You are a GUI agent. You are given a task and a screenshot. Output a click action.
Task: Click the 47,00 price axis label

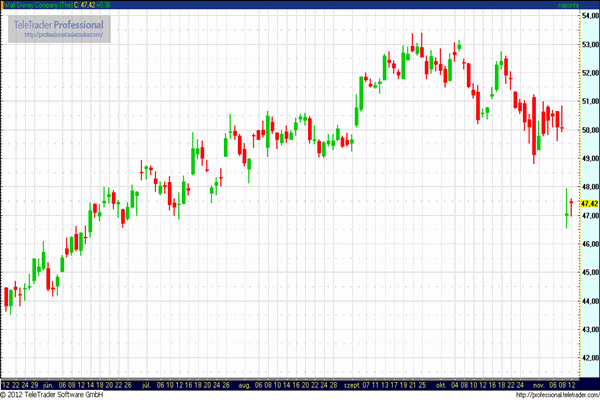(x=590, y=216)
